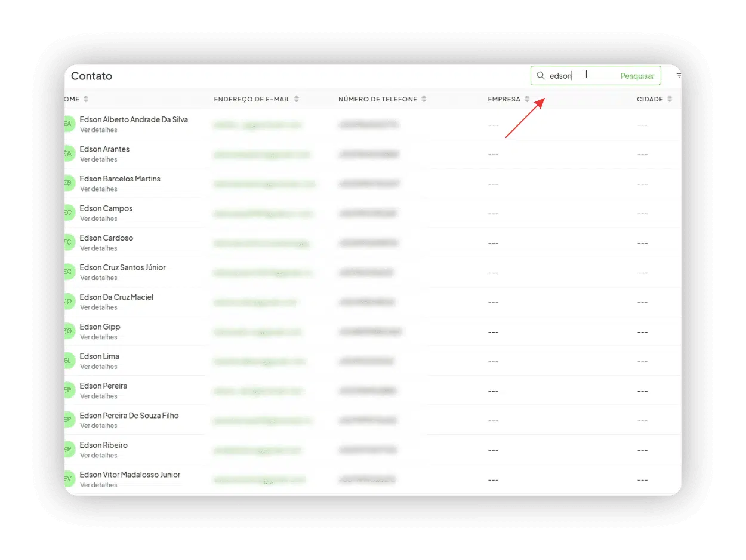Click avatar of Edson Gipp

pos(69,331)
